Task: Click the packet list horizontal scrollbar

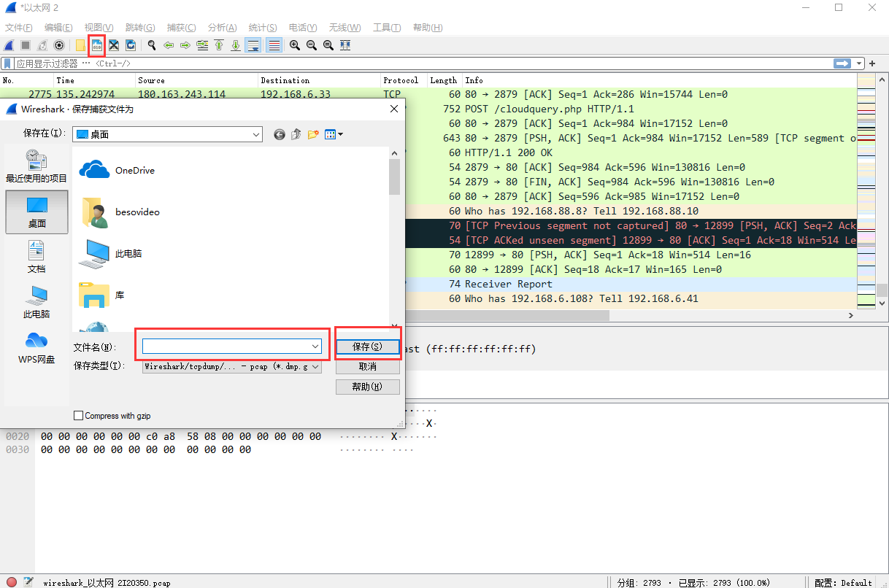Action: coord(511,315)
